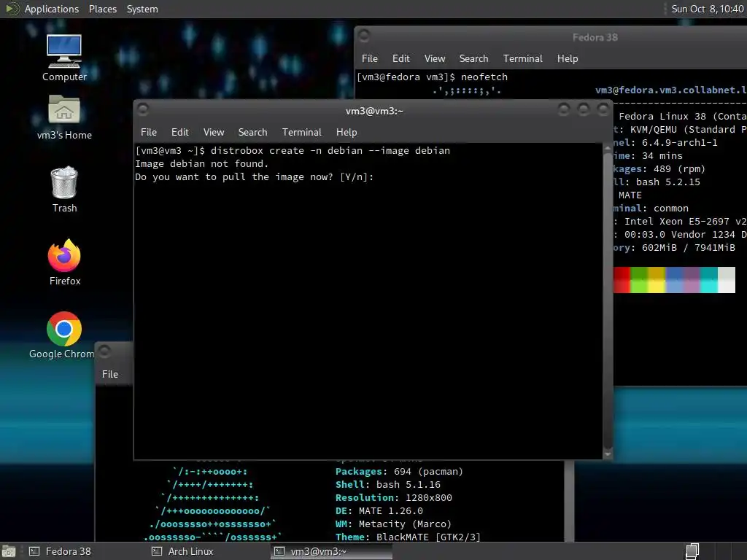This screenshot has height=560, width=747.
Task: Open the Computer desktop icon
Action: click(x=64, y=58)
